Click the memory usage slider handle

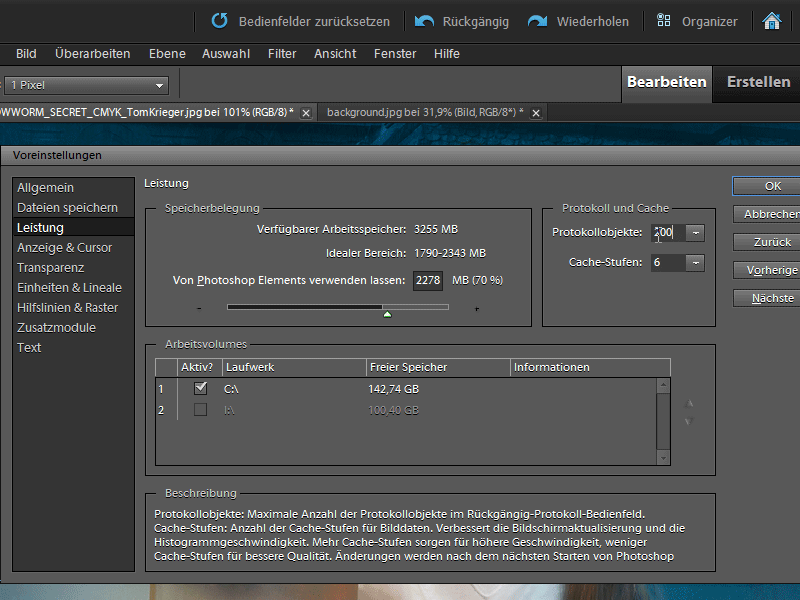click(387, 314)
